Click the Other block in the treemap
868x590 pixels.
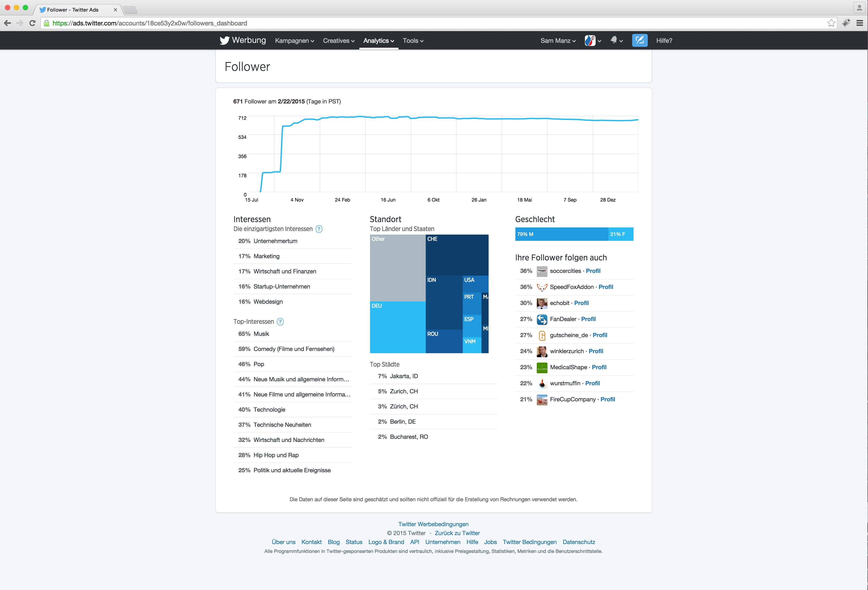pyautogui.click(x=398, y=268)
